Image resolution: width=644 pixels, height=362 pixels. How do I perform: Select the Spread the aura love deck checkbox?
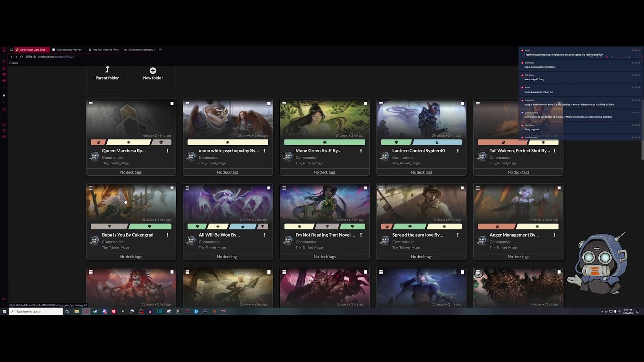click(462, 188)
